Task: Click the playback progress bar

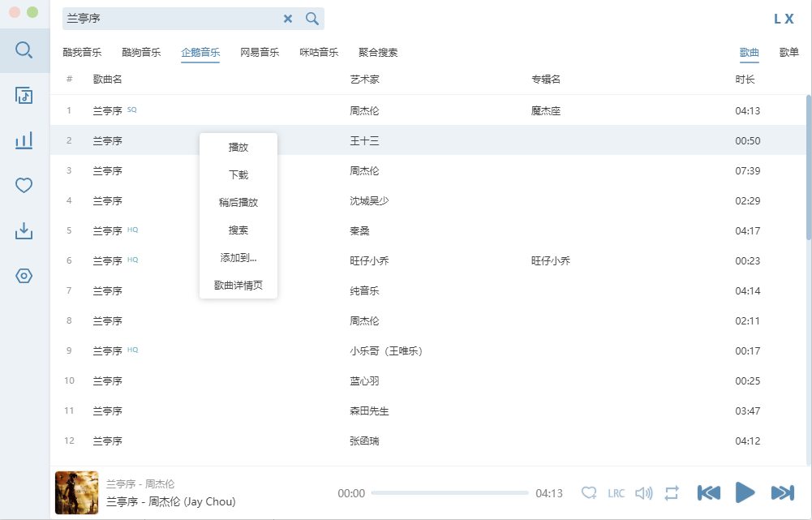Action: pos(449,493)
